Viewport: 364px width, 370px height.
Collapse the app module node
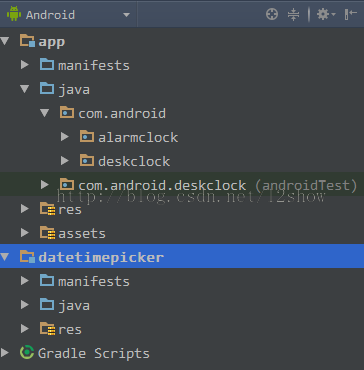[4, 41]
